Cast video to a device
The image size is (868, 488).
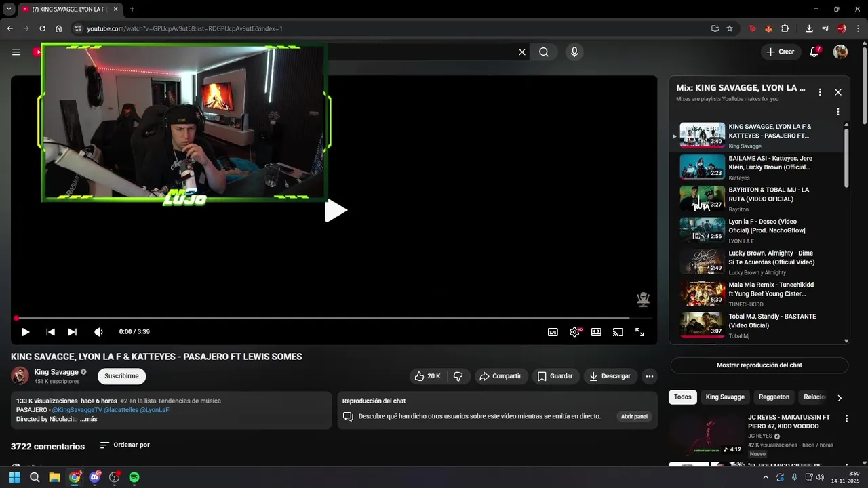(618, 332)
